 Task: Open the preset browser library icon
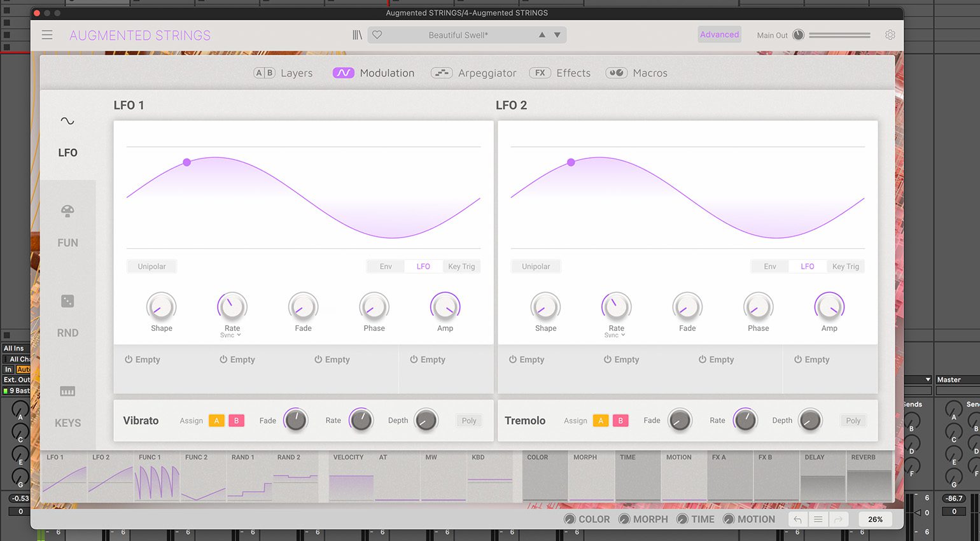[357, 35]
